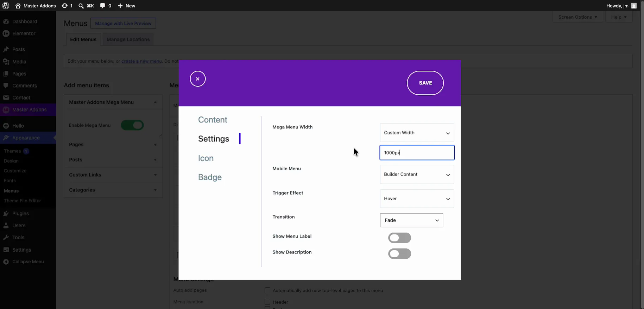
Task: Toggle the Enable Mega Menu switch
Action: tap(132, 125)
